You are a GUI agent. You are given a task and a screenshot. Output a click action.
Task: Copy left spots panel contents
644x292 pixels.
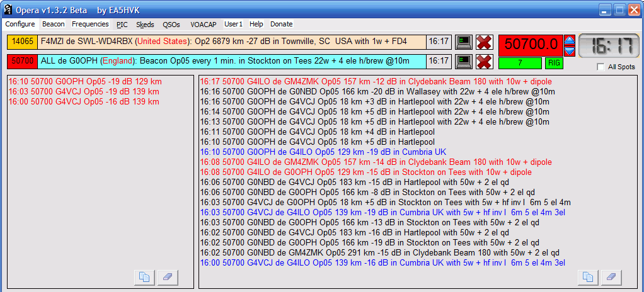tap(144, 278)
